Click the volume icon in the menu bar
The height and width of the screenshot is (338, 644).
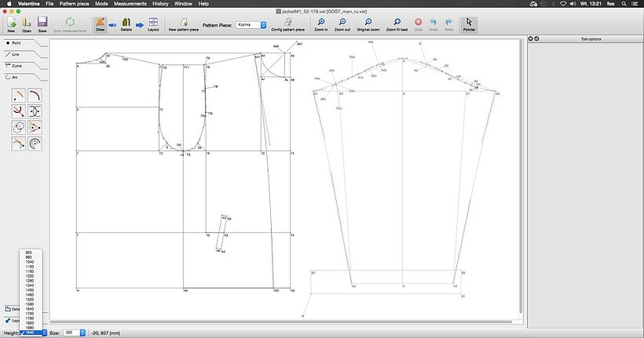pos(573,4)
